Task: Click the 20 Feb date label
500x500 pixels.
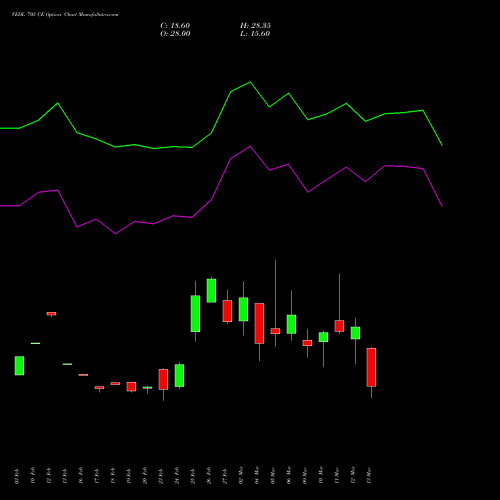Action: 145,475
